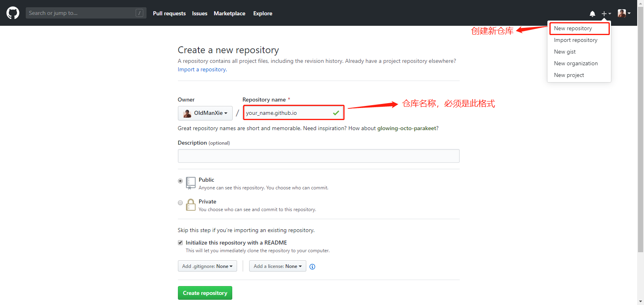644x305 pixels.
Task: Select the Private radio button
Action: click(x=180, y=203)
